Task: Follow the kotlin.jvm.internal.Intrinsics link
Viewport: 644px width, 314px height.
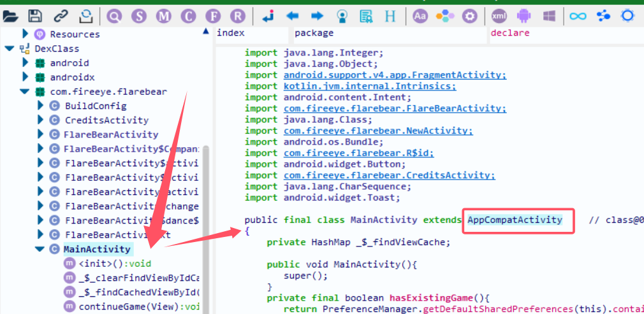Action: pos(370,87)
